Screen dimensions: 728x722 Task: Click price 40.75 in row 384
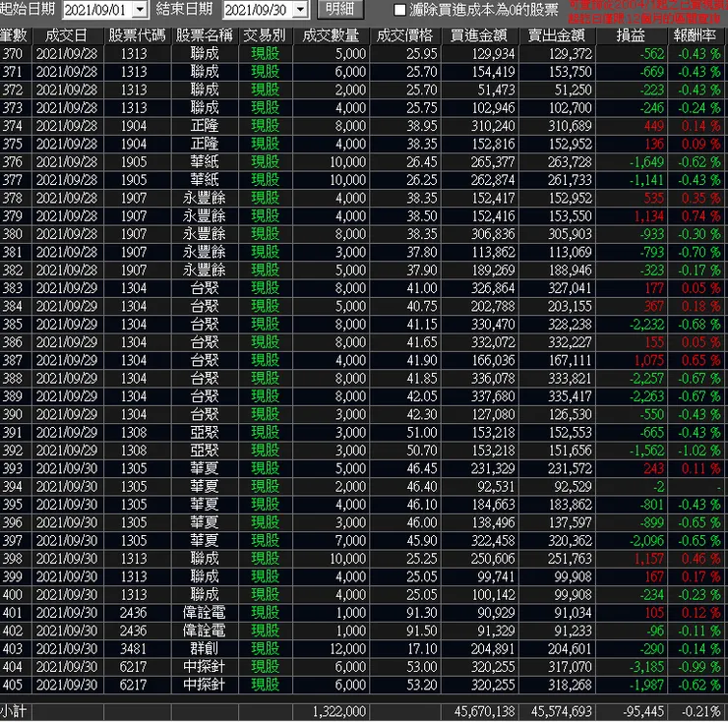coord(422,307)
